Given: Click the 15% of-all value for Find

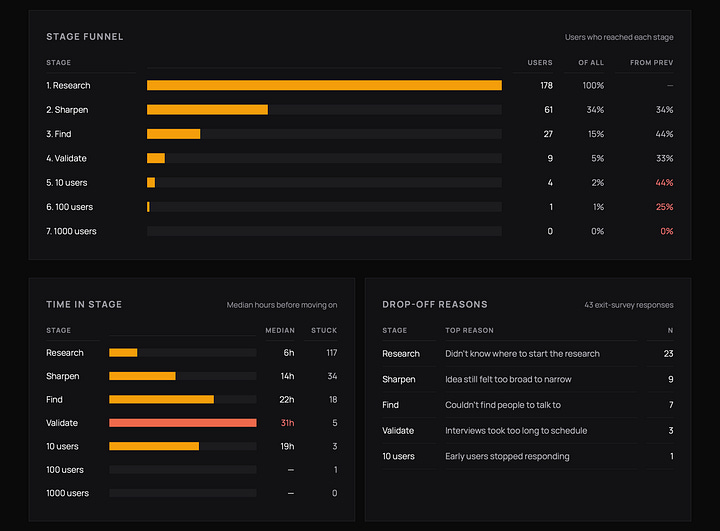Looking at the screenshot, I should (596, 134).
